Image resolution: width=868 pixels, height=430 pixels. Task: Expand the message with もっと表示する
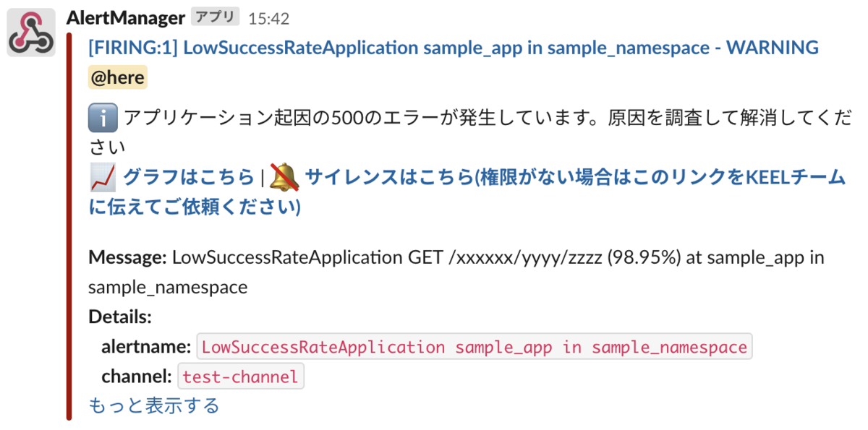click(x=153, y=405)
